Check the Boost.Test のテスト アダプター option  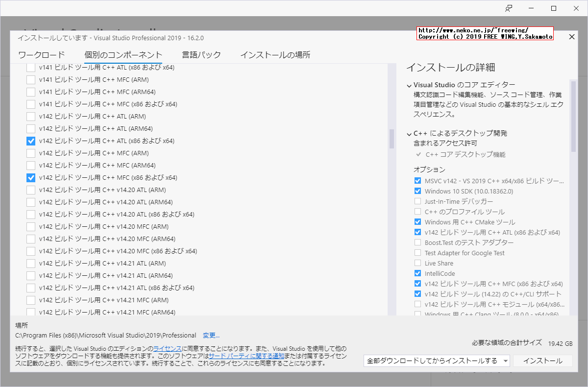(417, 242)
